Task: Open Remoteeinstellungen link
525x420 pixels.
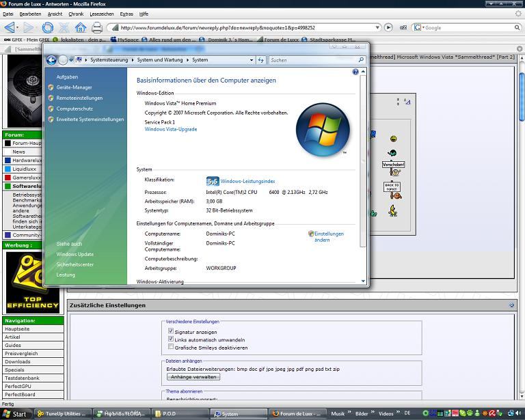Action: coord(79,98)
